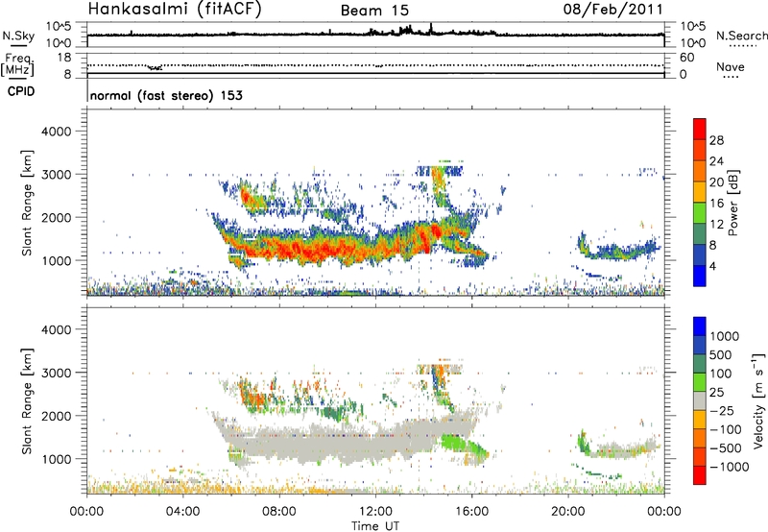Click the 'Time UT' axis title

[x=375, y=526]
